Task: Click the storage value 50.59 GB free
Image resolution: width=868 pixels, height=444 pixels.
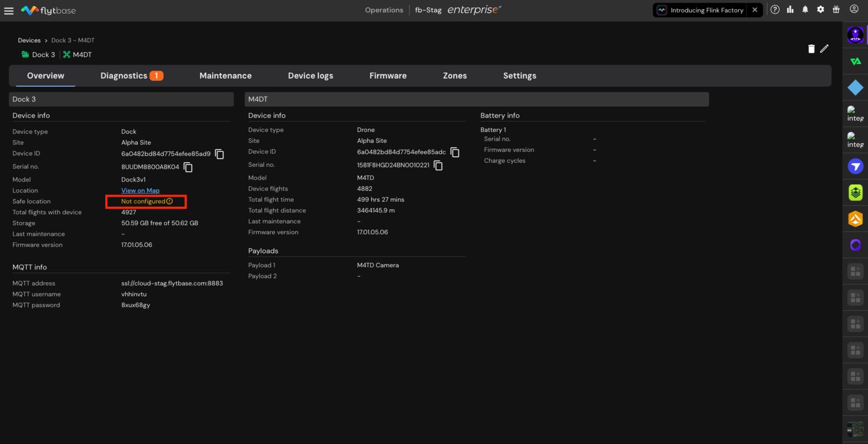Action: pos(159,223)
